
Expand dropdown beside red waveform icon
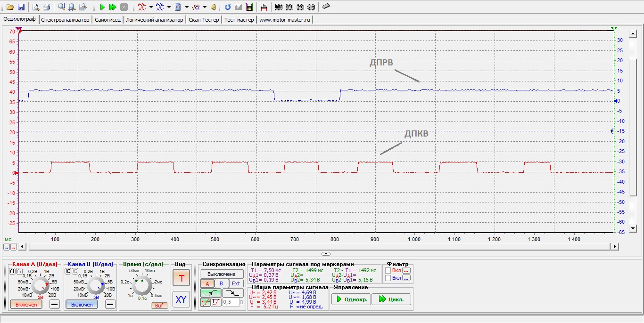point(151,7)
